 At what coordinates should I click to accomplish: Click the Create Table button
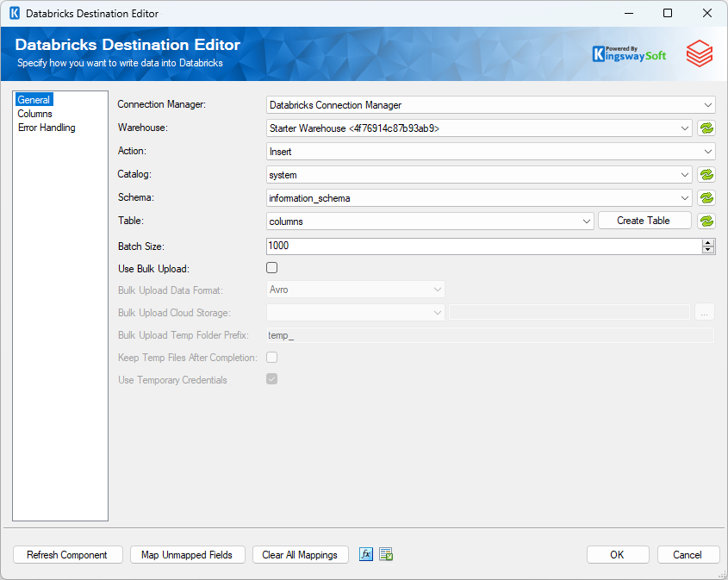point(644,221)
